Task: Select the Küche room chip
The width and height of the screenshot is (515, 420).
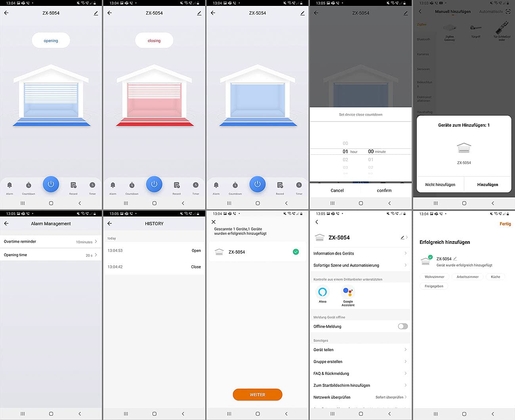Action: pyautogui.click(x=496, y=277)
